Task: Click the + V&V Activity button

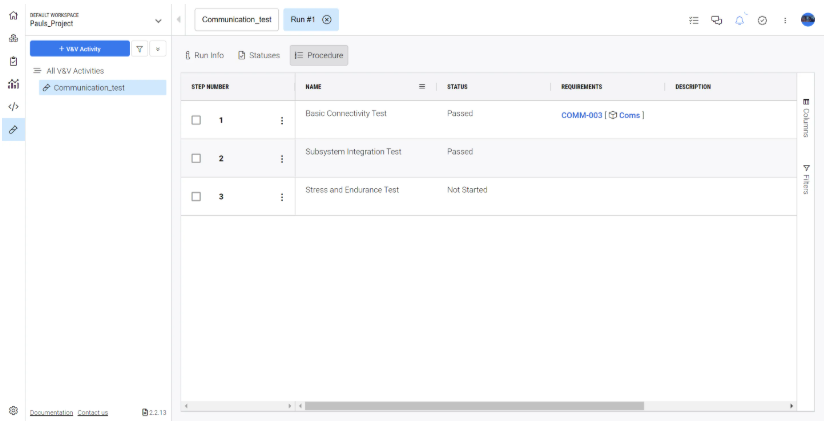Action: (x=80, y=48)
